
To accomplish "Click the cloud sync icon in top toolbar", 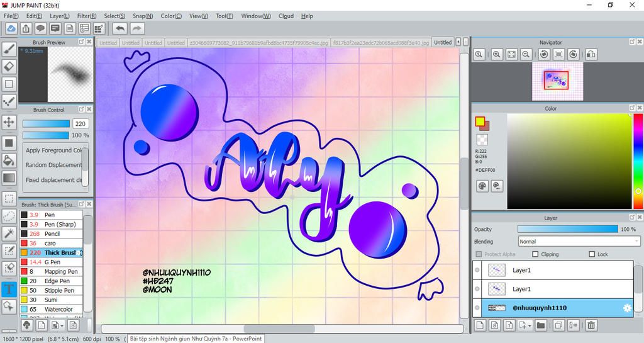I will coord(11,28).
